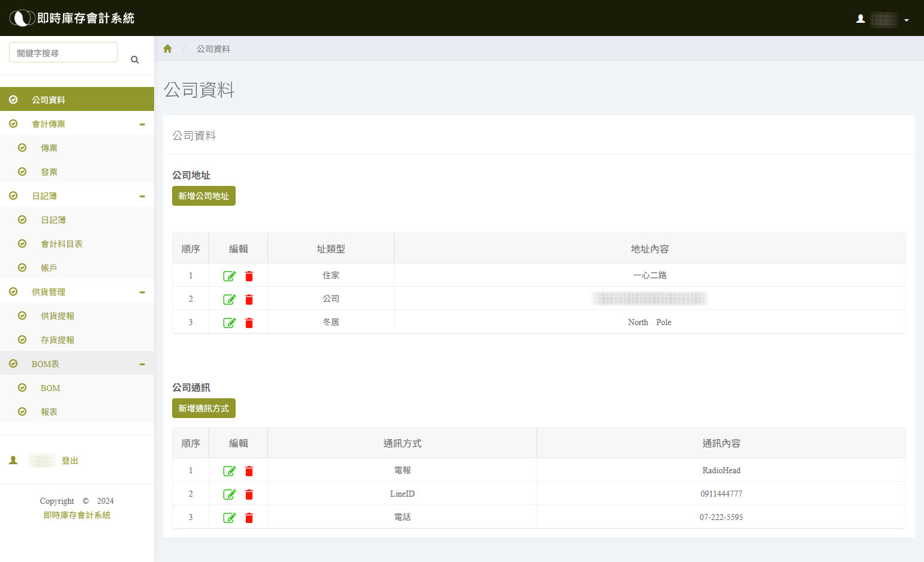Collapse the BOM表 menu group
Image resolution: width=924 pixels, height=562 pixels.
142,364
